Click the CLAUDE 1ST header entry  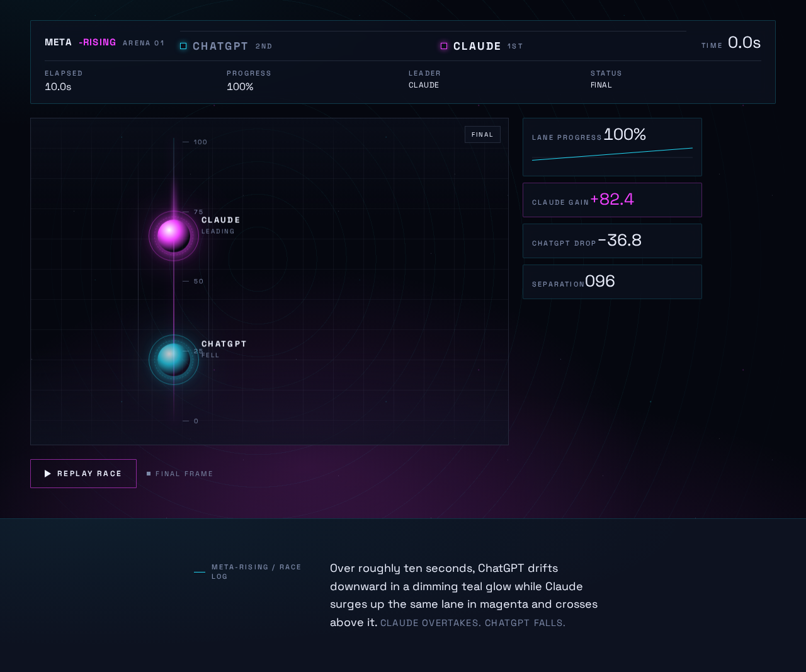(x=482, y=46)
